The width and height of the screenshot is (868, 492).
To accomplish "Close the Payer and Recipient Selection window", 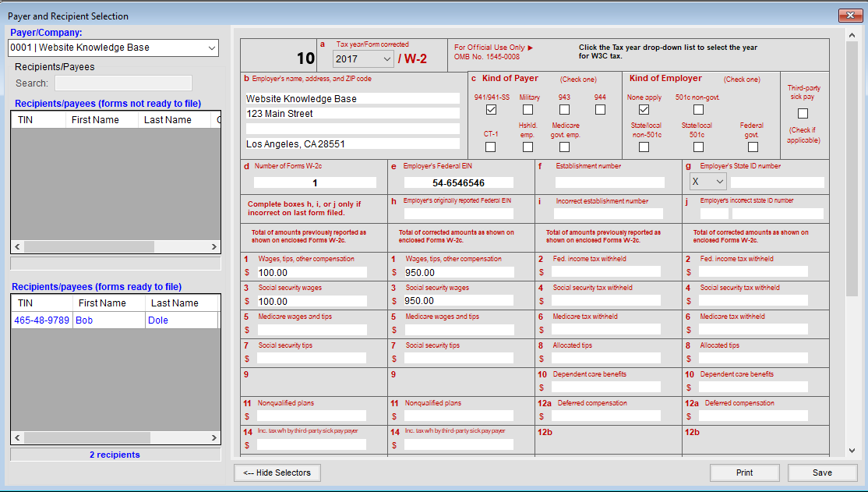I will (850, 15).
